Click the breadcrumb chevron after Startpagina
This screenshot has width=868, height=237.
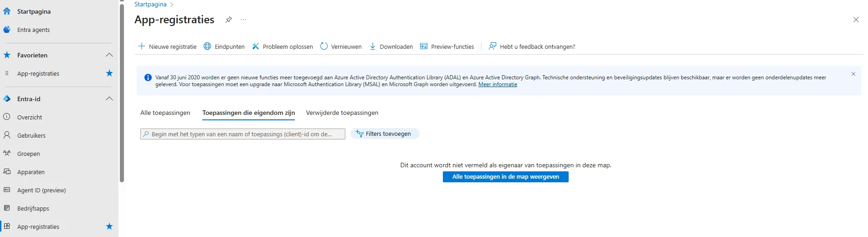tap(172, 5)
